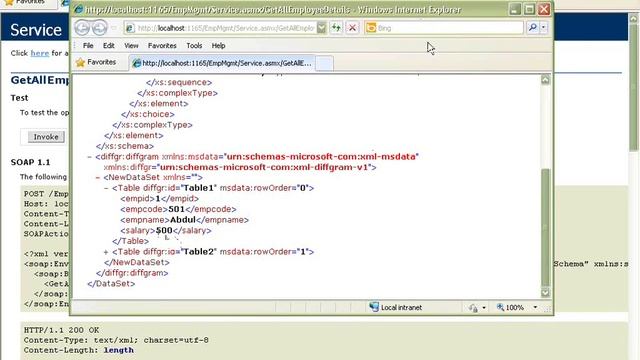Click the Bing search box
This screenshot has width=640, height=360.
(x=444, y=28)
